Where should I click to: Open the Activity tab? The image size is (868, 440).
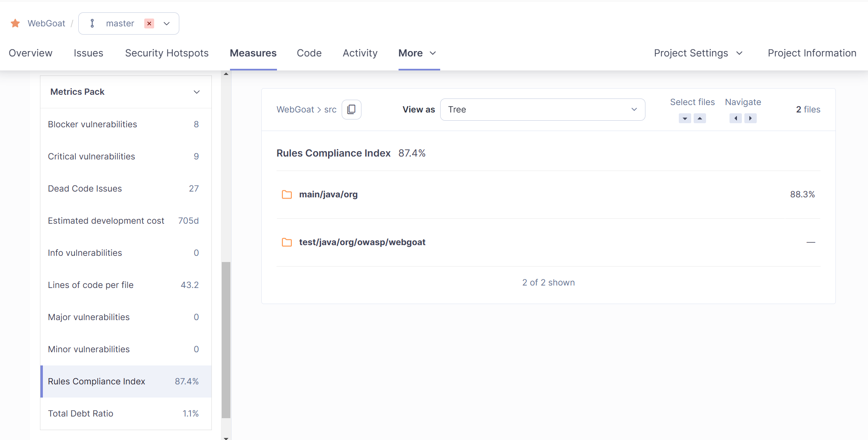click(360, 53)
